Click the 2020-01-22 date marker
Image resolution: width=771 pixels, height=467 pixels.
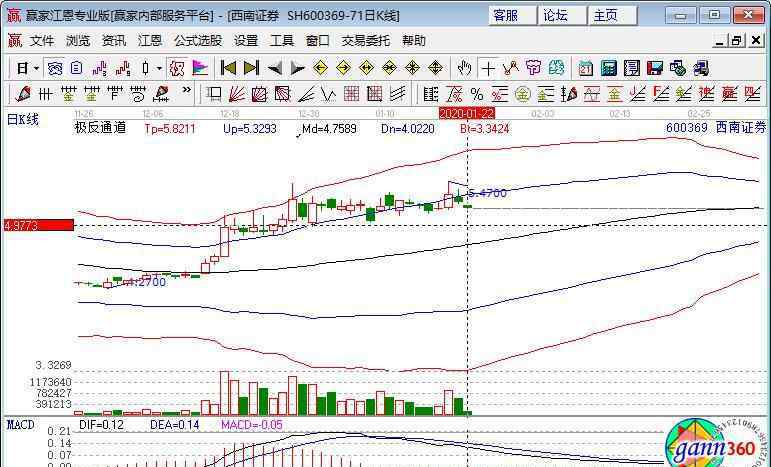(467, 114)
